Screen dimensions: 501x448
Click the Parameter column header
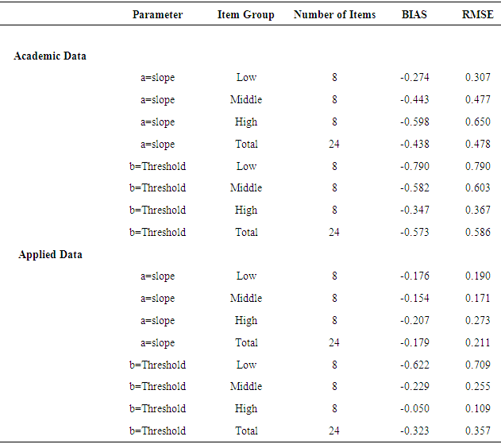pyautogui.click(x=157, y=15)
